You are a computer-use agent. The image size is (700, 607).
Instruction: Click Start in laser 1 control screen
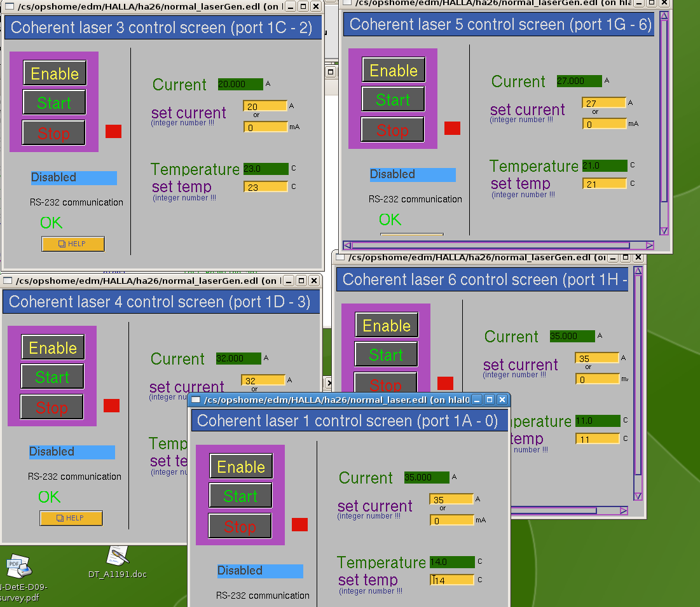coord(240,496)
